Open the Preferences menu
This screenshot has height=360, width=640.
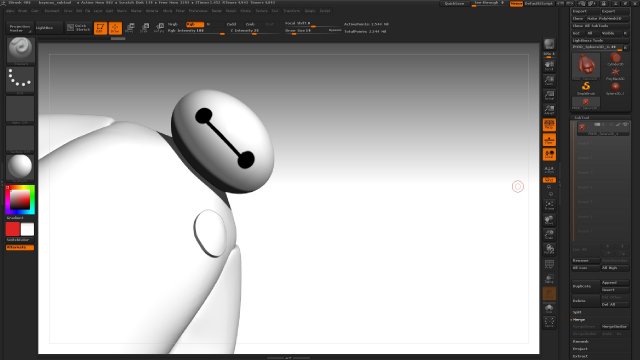pyautogui.click(x=198, y=11)
